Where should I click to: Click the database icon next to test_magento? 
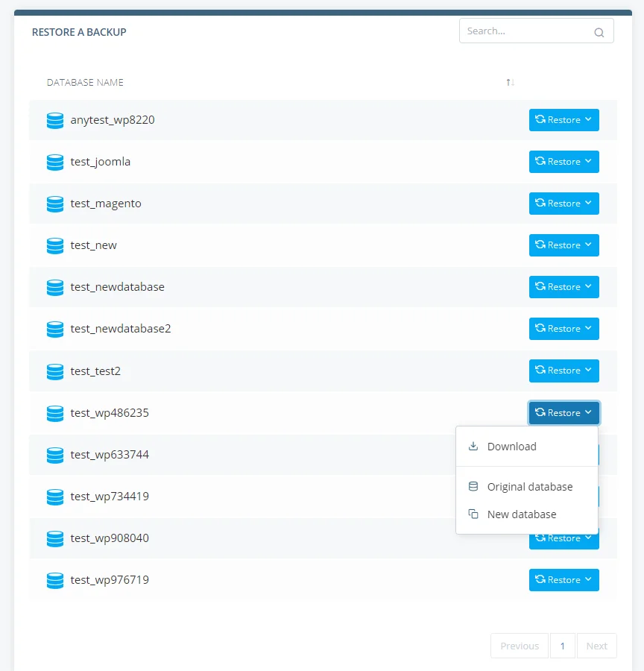pos(54,204)
